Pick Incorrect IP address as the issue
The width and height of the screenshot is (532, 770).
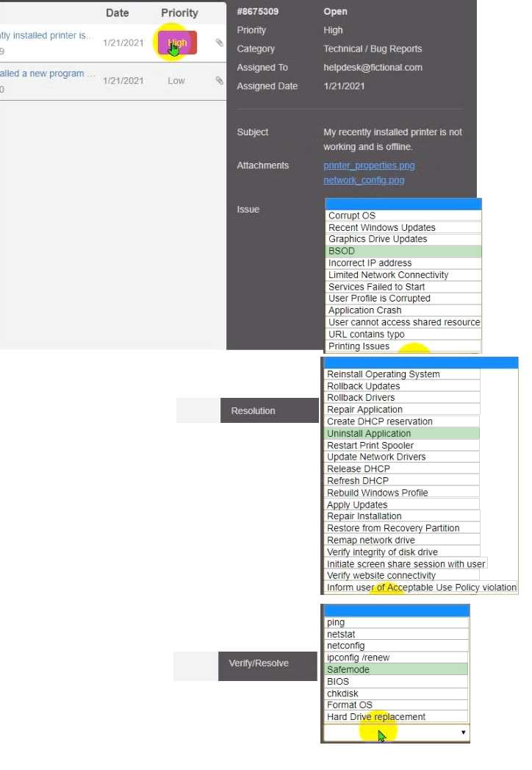[x=370, y=263]
